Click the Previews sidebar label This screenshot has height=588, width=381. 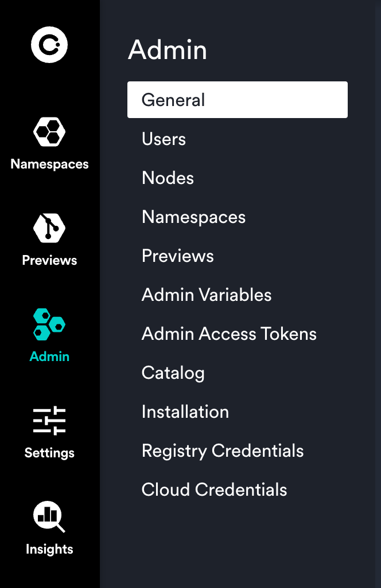pos(49,260)
